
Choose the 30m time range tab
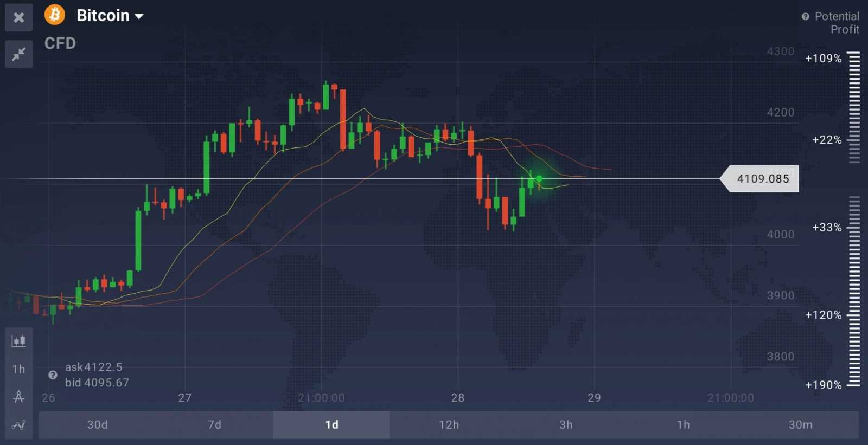[800, 424]
